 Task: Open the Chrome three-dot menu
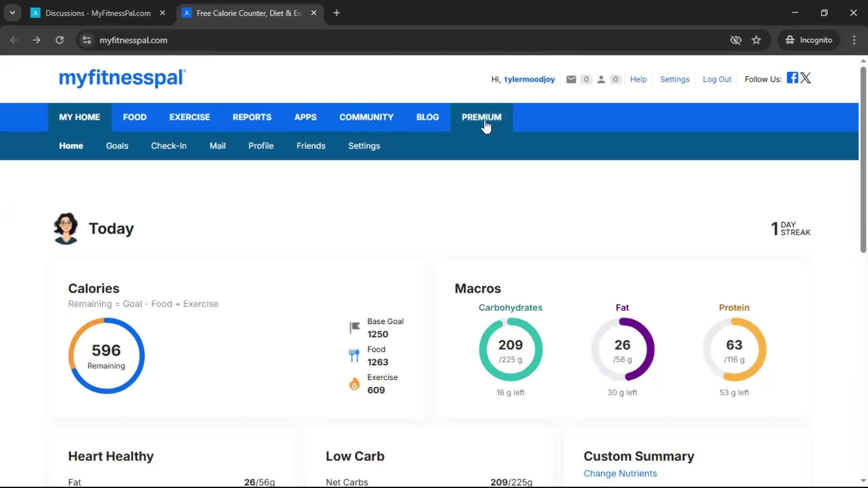coord(854,40)
